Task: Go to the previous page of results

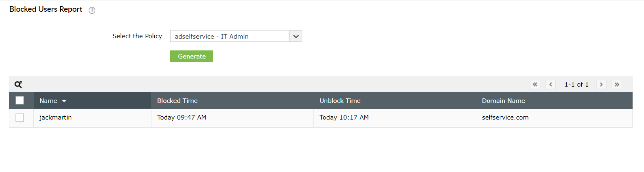Action: point(550,85)
